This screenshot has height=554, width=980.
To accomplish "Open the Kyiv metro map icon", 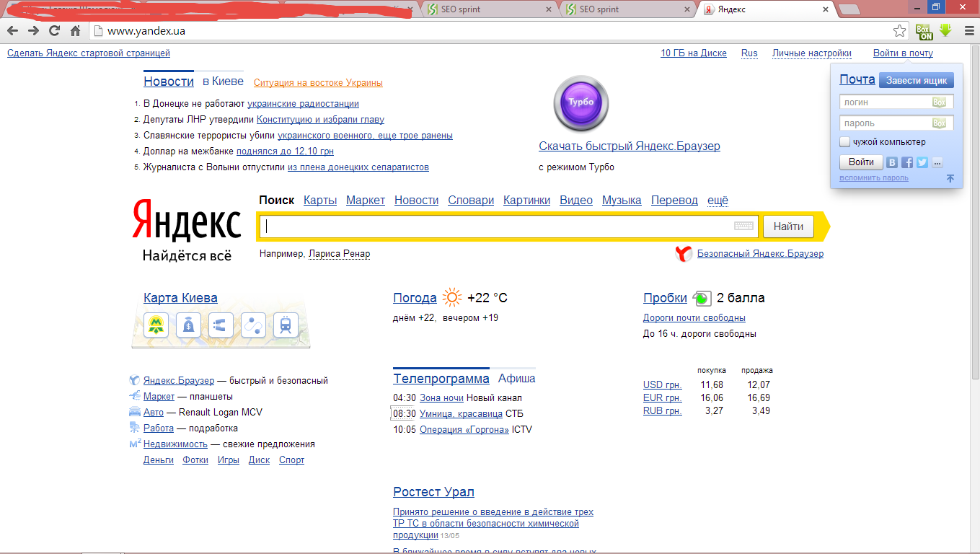I will click(x=156, y=325).
